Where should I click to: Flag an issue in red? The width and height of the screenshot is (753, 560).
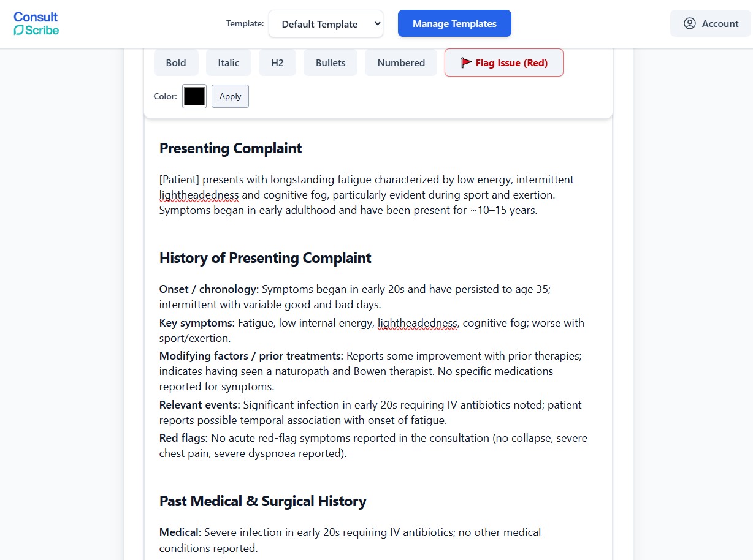click(x=503, y=62)
